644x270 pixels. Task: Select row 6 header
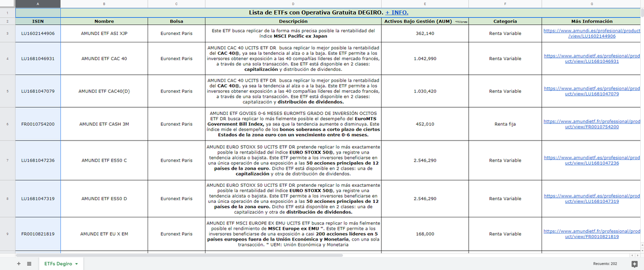pyautogui.click(x=8, y=124)
